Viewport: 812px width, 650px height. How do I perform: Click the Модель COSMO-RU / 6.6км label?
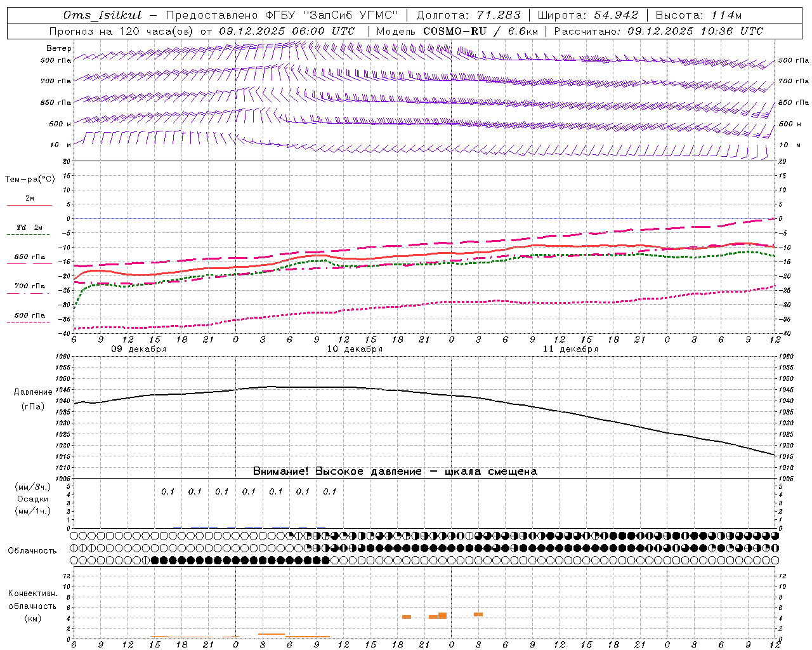coord(457,31)
